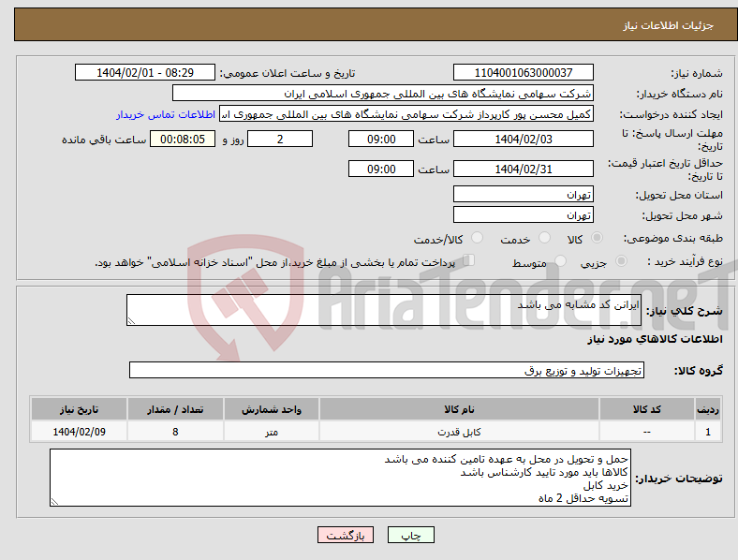738x560 pixels.
Task: Click the ایجاد کننده درخواست field
Action: tap(406, 114)
